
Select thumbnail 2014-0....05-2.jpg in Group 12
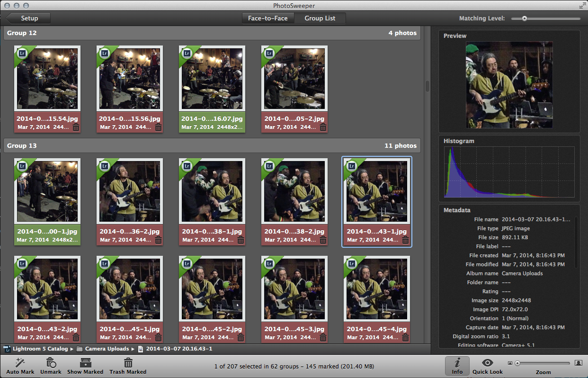[294, 79]
